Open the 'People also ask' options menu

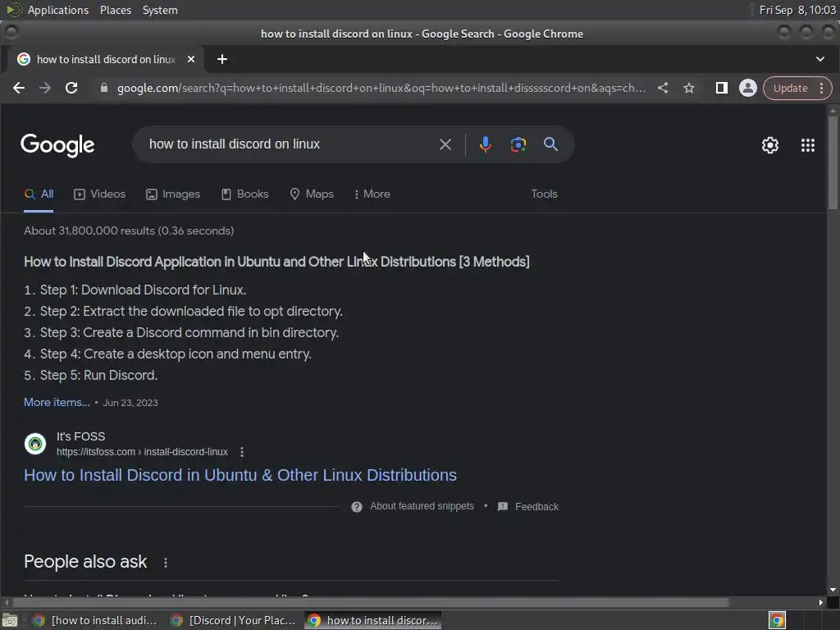pos(166,563)
